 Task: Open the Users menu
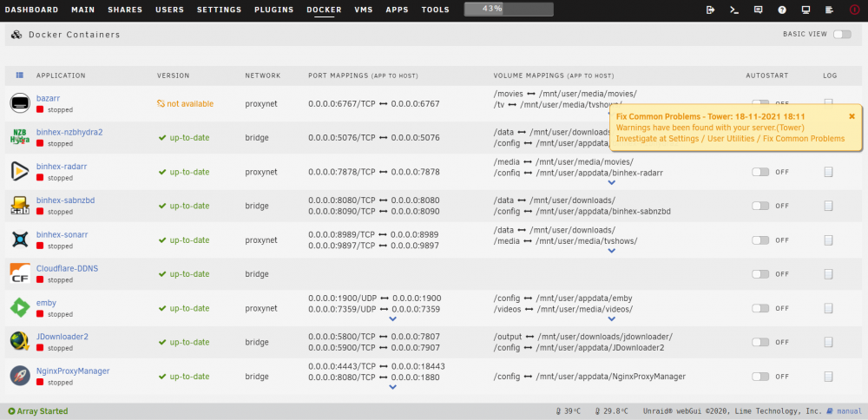tap(170, 10)
